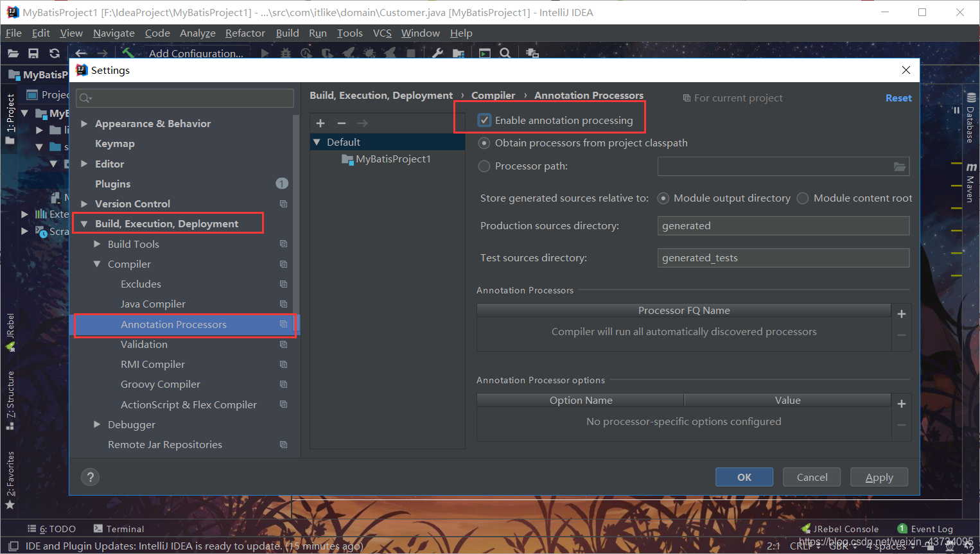Open the Favorites side tool window
The image size is (980, 554).
click(10, 480)
